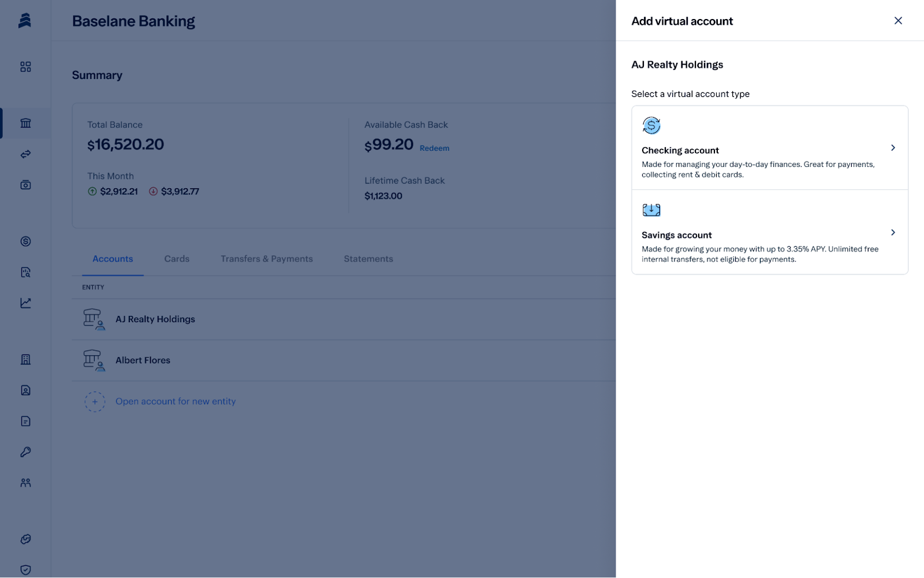Click the This Month label
The width and height of the screenshot is (924, 578).
point(110,176)
